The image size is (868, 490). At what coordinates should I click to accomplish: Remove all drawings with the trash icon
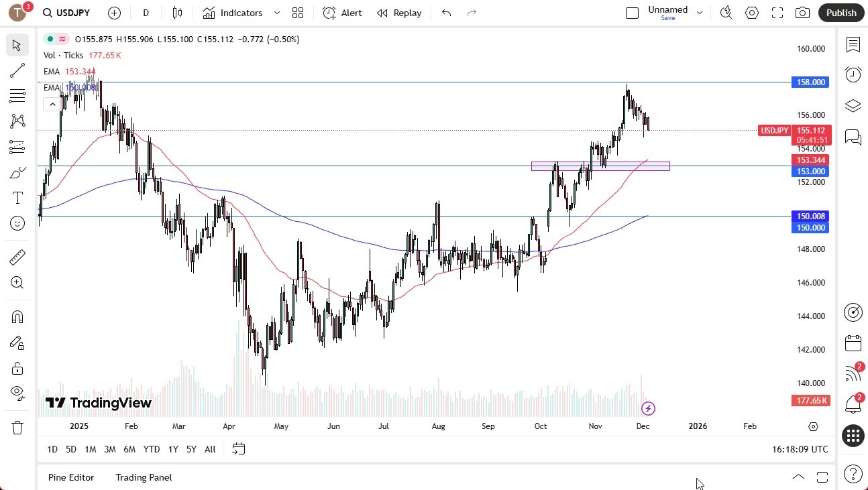(17, 427)
